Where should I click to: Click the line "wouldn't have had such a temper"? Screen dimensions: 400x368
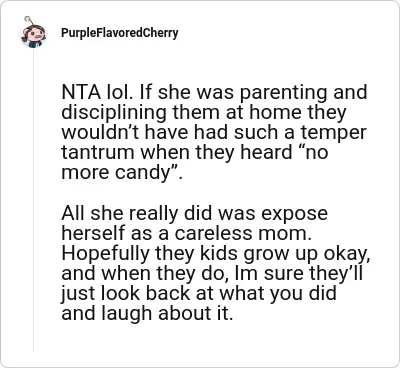pyautogui.click(x=214, y=132)
